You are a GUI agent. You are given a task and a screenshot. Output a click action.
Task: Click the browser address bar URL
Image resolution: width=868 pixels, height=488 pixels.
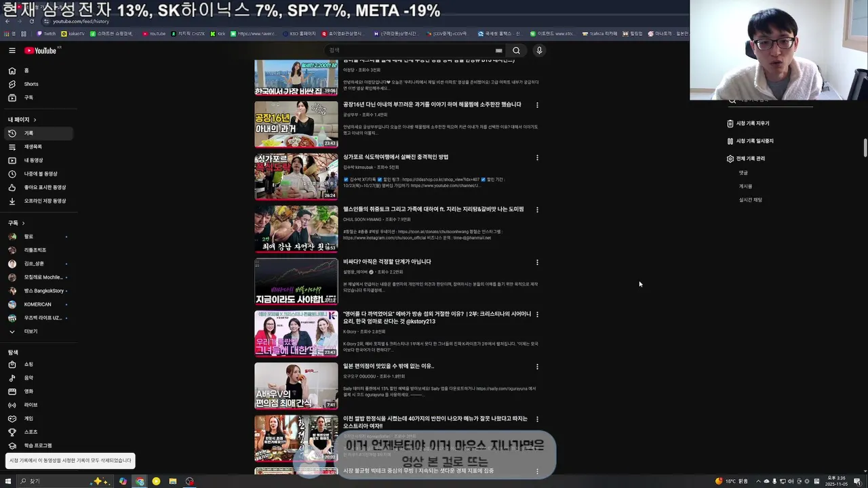coord(81,21)
